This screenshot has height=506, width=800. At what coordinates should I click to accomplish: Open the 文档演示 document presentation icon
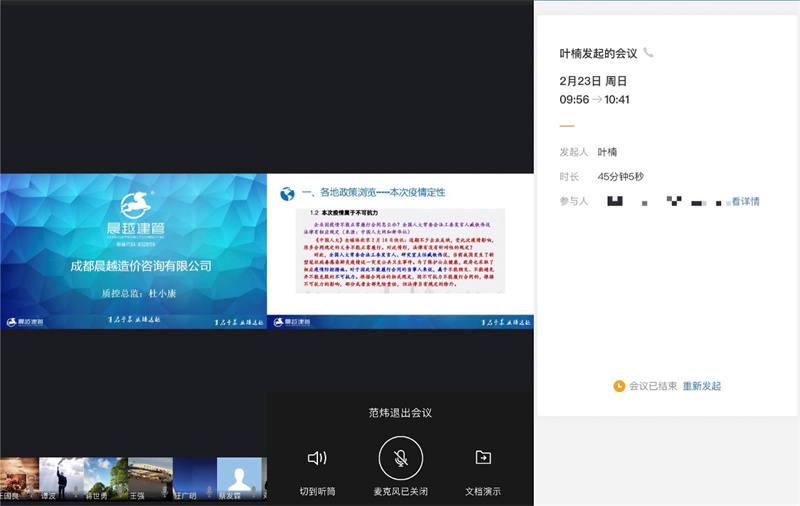(483, 458)
